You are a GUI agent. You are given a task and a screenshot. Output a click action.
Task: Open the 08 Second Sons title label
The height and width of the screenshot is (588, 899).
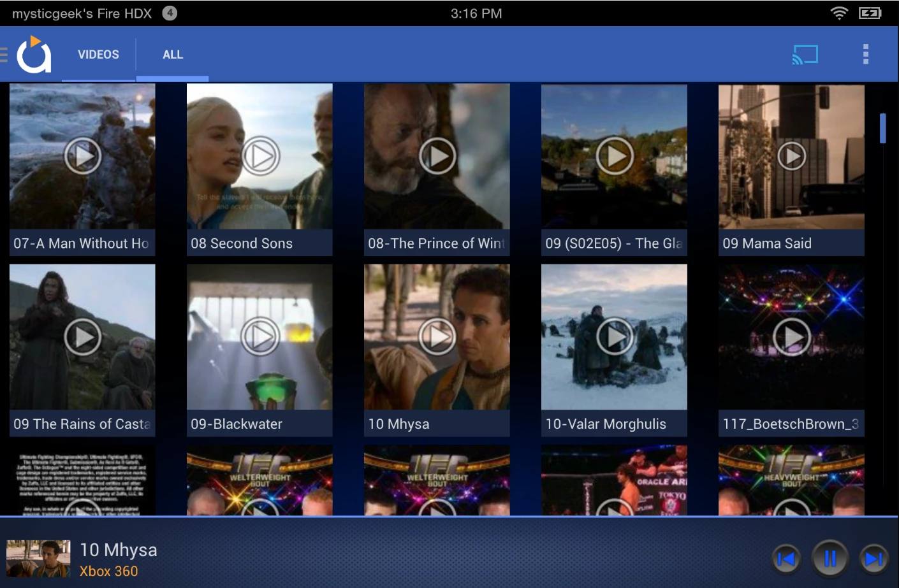click(242, 243)
